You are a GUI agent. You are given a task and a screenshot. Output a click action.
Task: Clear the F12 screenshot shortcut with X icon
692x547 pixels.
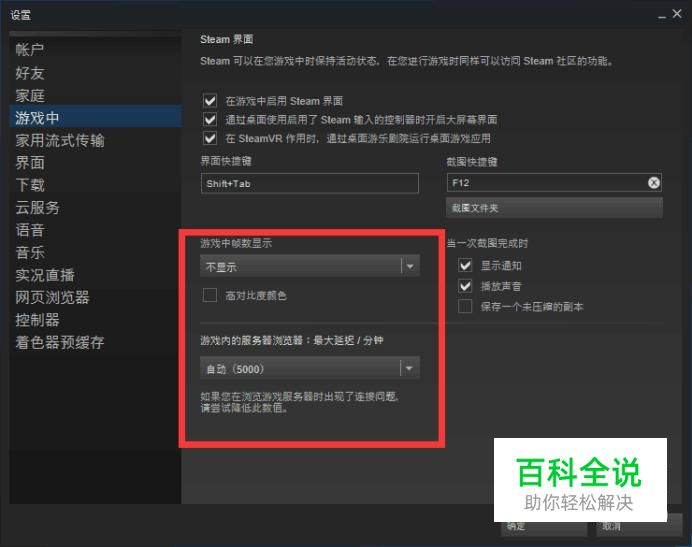pyautogui.click(x=654, y=182)
